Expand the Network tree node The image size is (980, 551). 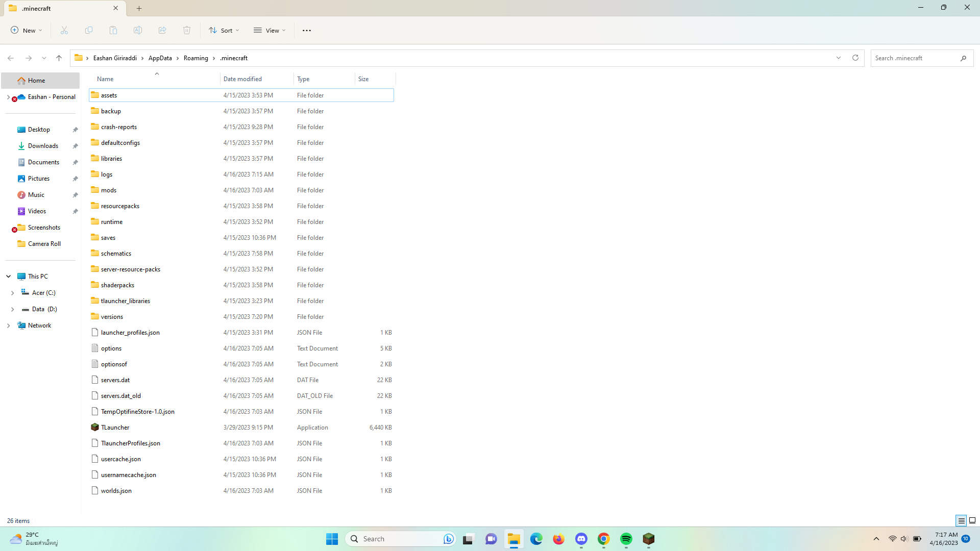coord(9,325)
